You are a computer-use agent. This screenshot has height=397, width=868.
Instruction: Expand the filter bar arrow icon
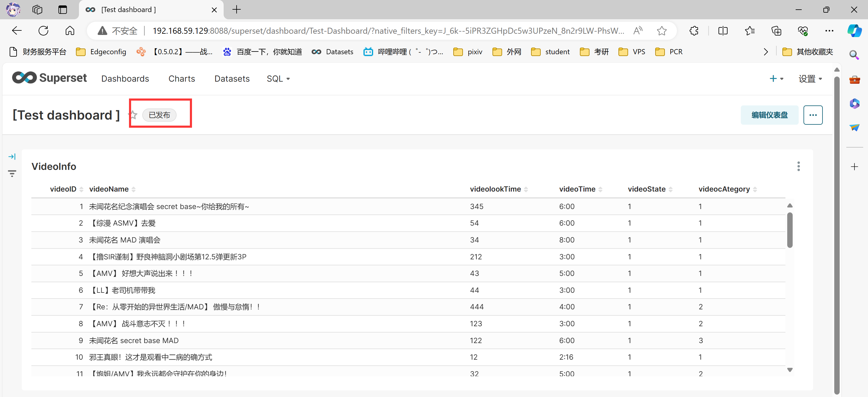(x=12, y=157)
